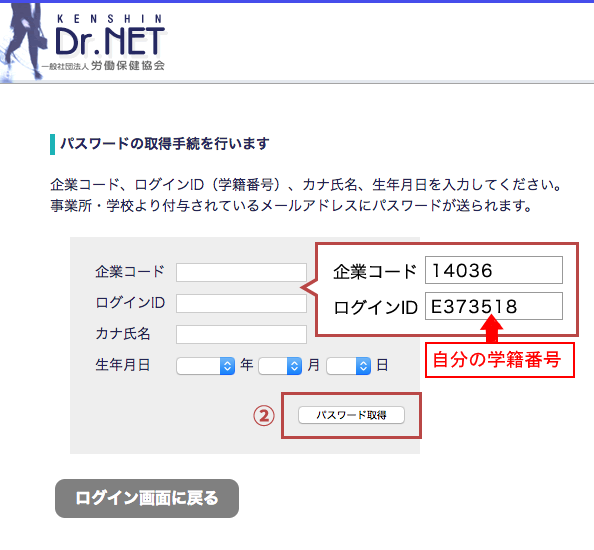Click the example 企業コード field showing 14036
Image resolution: width=594 pixels, height=550 pixels.
[x=494, y=270]
